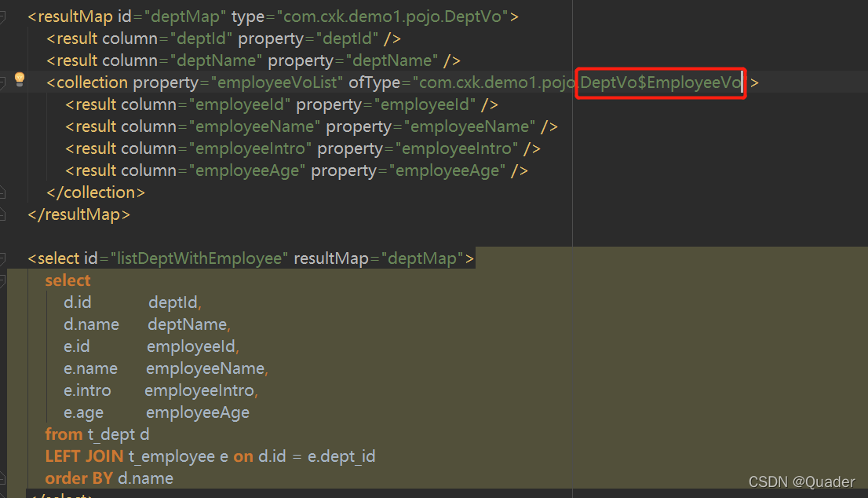This screenshot has height=498, width=868.
Task: Click the SQL alias "deptName," after d.name
Action: point(189,324)
